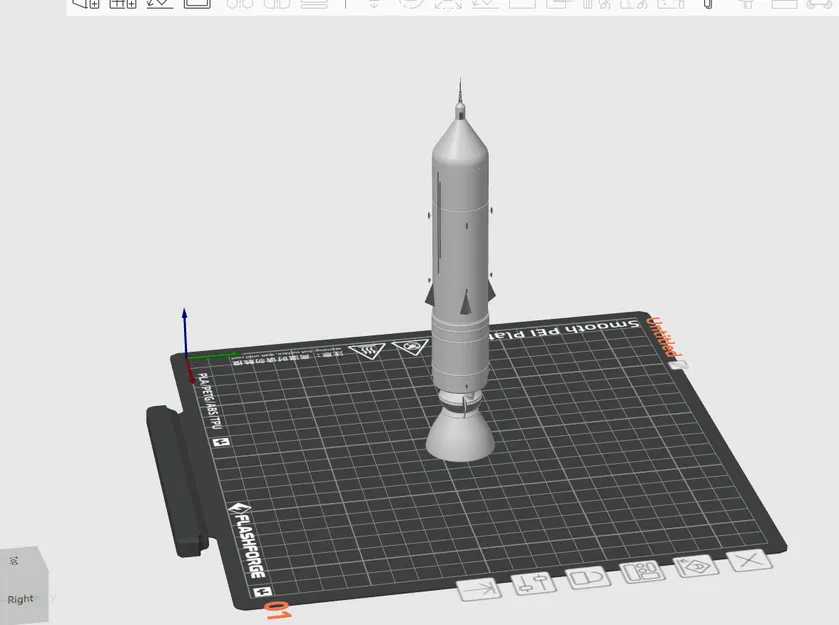Select the Right face of view cube
Image resolution: width=839 pixels, height=625 pixels.
pos(20,599)
